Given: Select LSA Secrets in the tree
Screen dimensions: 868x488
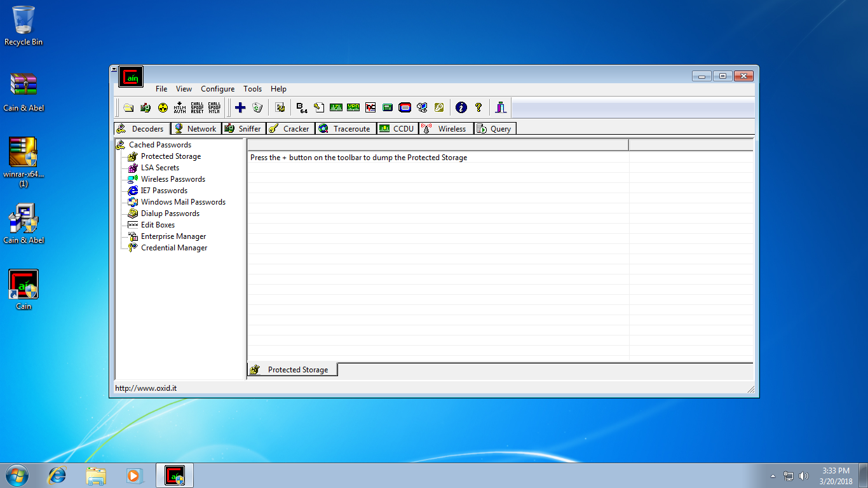Looking at the screenshot, I should 159,168.
